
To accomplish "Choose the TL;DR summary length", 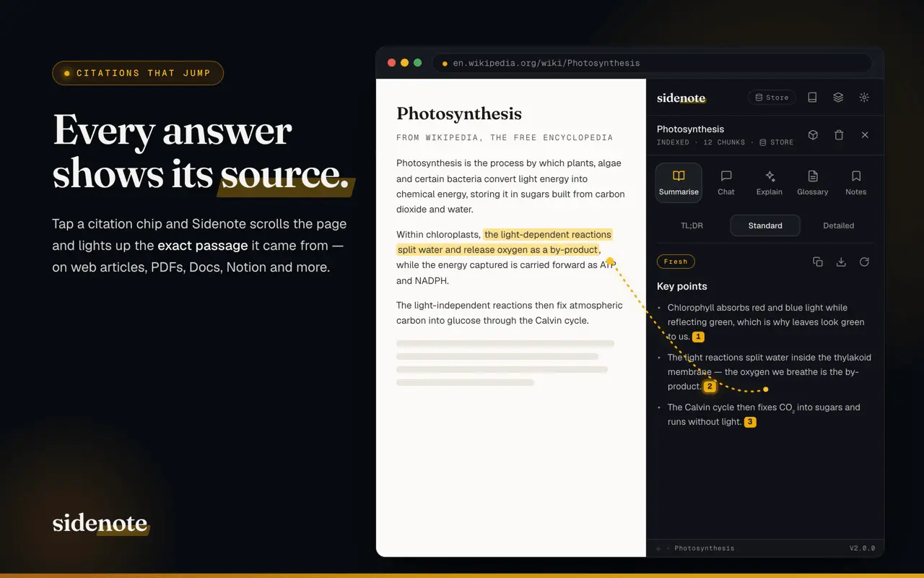I will [692, 225].
